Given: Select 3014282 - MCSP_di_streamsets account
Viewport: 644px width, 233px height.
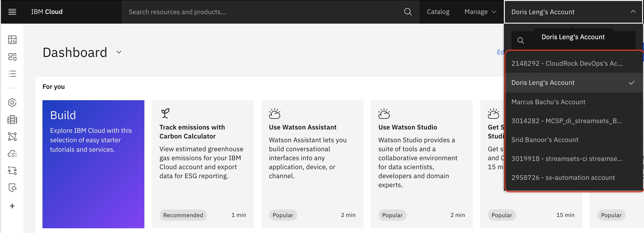Looking at the screenshot, I should [574, 121].
